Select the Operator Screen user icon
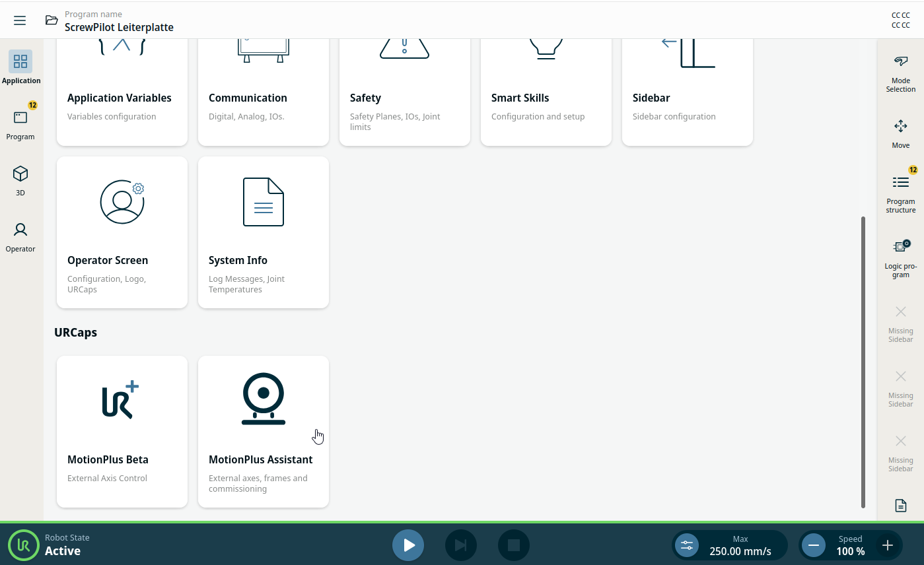Screen dimensions: 924x565 122,202
